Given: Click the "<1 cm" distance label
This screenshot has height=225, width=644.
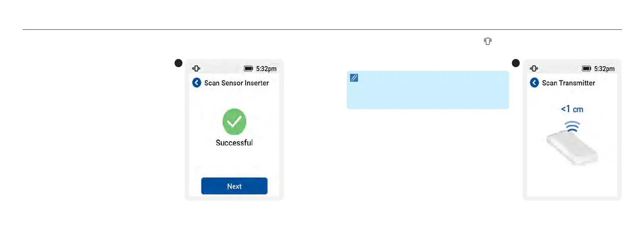Looking at the screenshot, I should [x=572, y=109].
